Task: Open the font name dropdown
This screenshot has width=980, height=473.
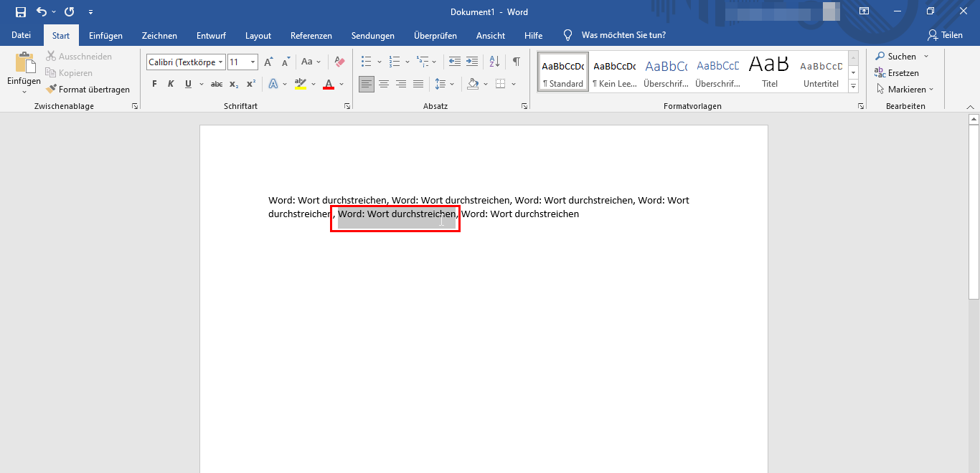Action: coord(221,62)
